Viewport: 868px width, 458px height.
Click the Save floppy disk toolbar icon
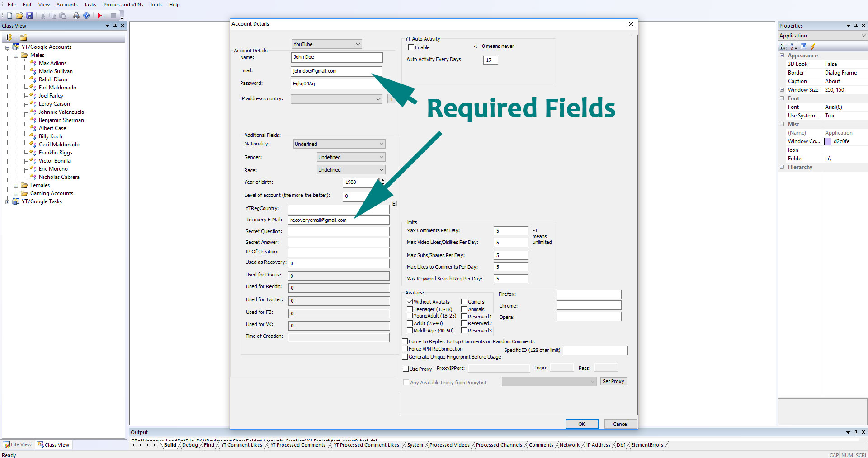click(29, 16)
